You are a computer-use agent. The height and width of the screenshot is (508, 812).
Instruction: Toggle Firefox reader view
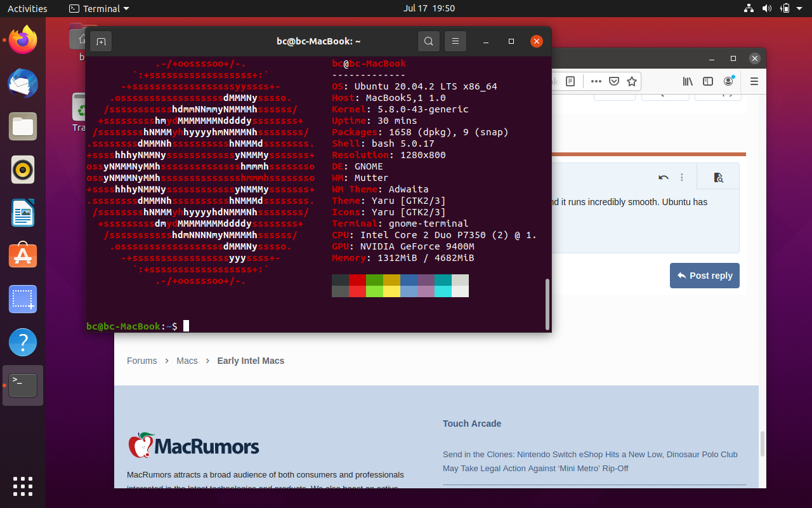coord(570,81)
